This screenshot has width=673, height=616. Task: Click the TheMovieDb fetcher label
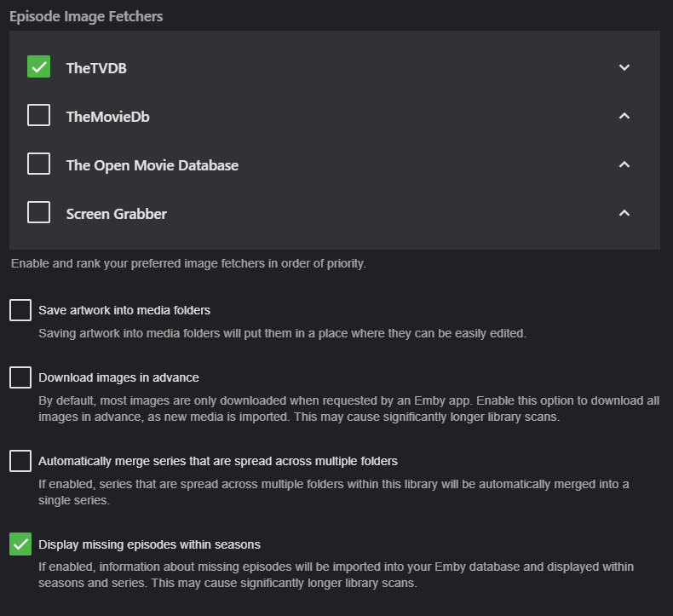point(107,117)
